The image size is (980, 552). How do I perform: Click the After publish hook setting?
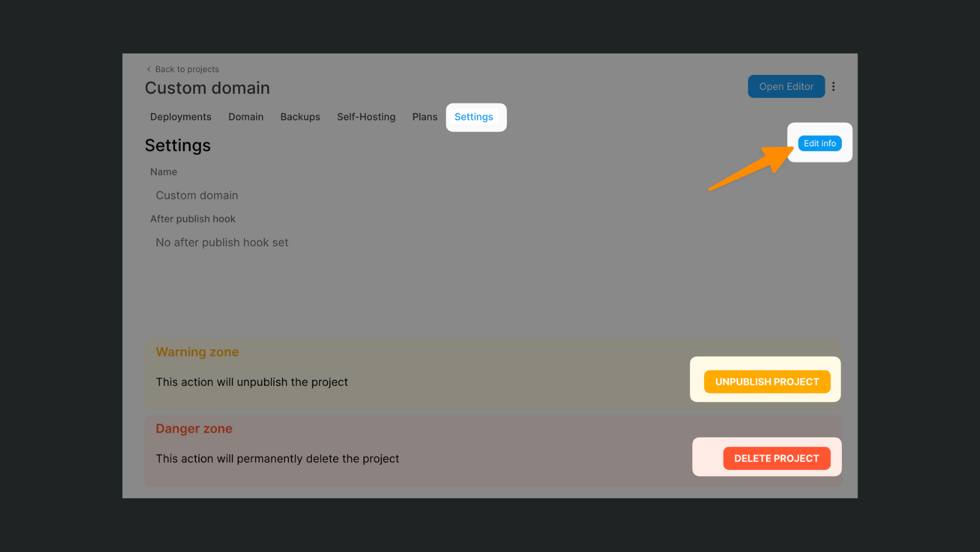(192, 219)
